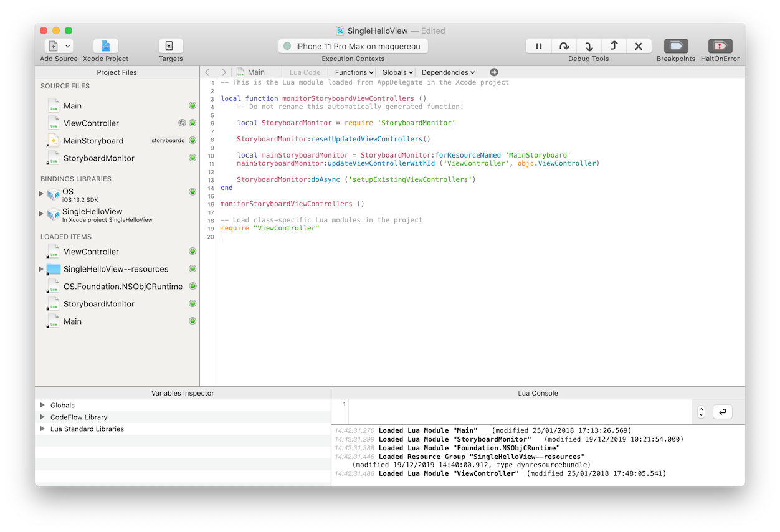Toggle green dot for OS.Foundation.NSObjCRuntime
This screenshot has width=780, height=532.
pos(193,287)
